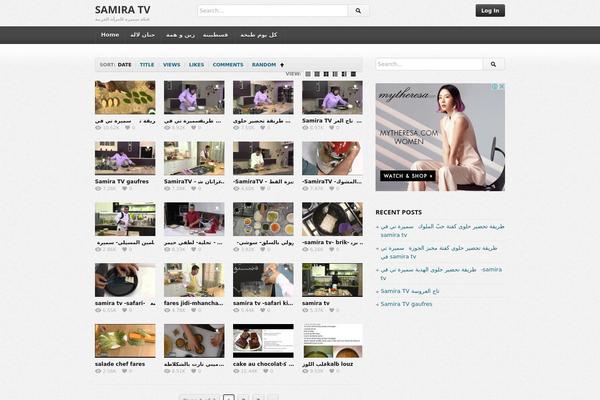Open the كل يوم طبخة menu item
The height and width of the screenshot is (400, 600).
258,35
